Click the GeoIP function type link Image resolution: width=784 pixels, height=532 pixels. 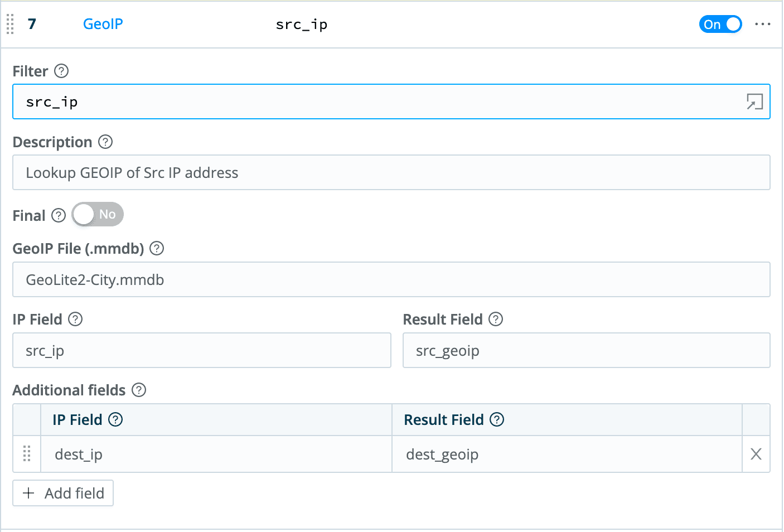(x=103, y=24)
